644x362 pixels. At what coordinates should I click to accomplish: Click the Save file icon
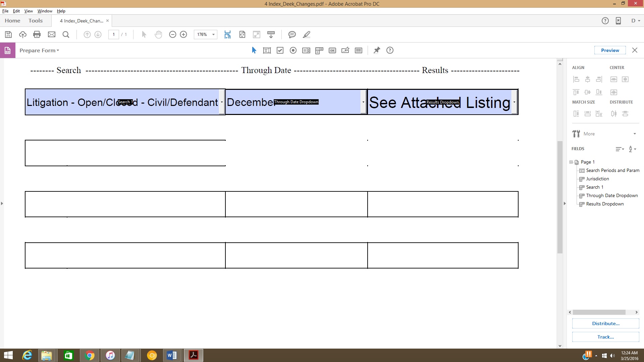[x=8, y=35]
